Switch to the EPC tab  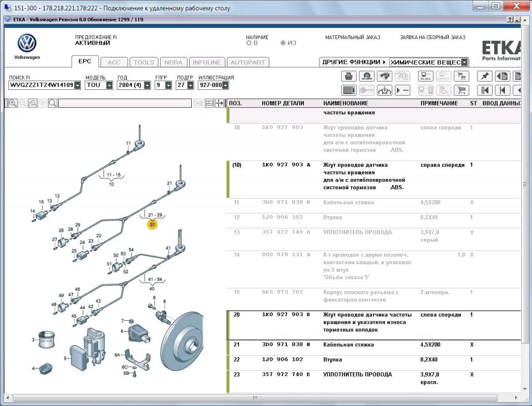point(85,61)
